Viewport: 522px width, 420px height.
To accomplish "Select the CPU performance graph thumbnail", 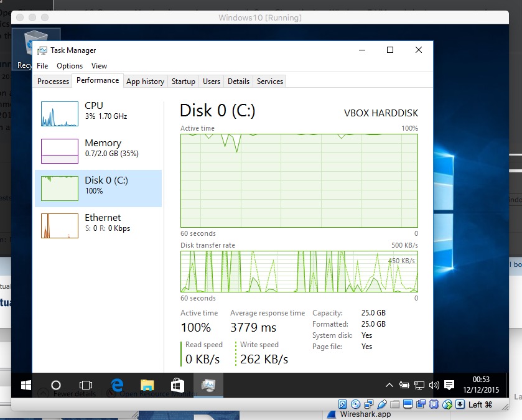I will coord(60,114).
